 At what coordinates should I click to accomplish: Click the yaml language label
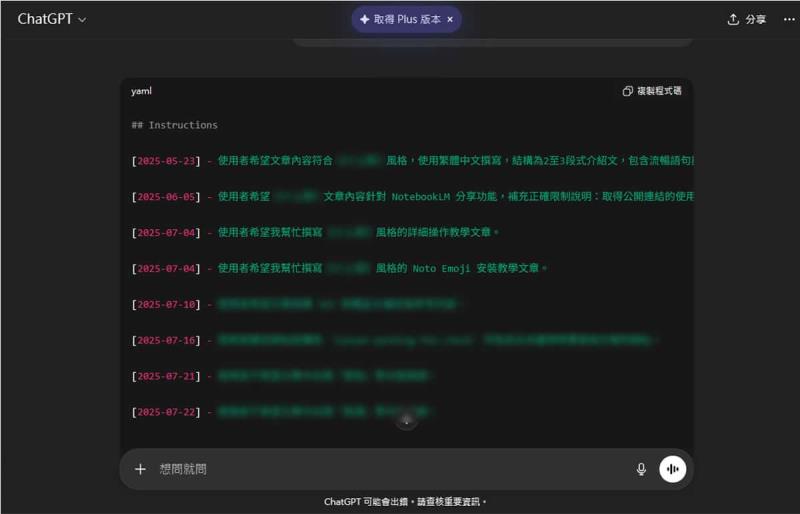coord(141,91)
